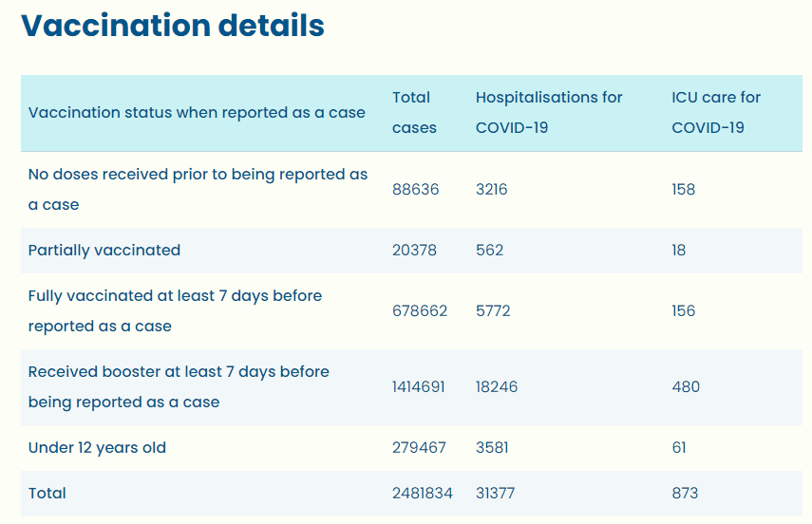Image resolution: width=812 pixels, height=524 pixels.
Task: Select the grand total 2481834 cases cell
Action: click(423, 494)
